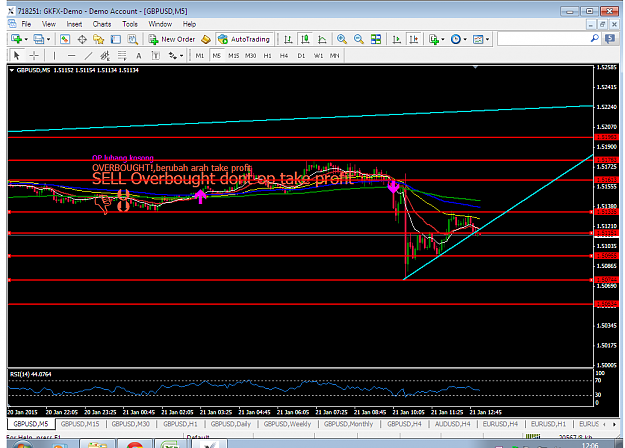Switch chart to bar chart type
Image resolution: width=625 pixels, height=448 pixels.
point(288,39)
